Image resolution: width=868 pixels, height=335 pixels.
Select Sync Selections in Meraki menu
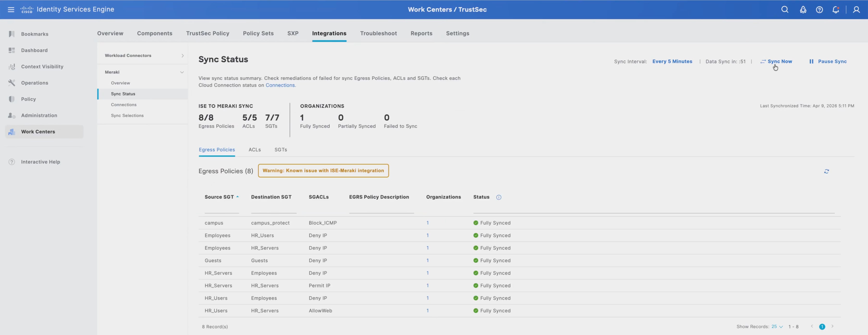click(127, 115)
